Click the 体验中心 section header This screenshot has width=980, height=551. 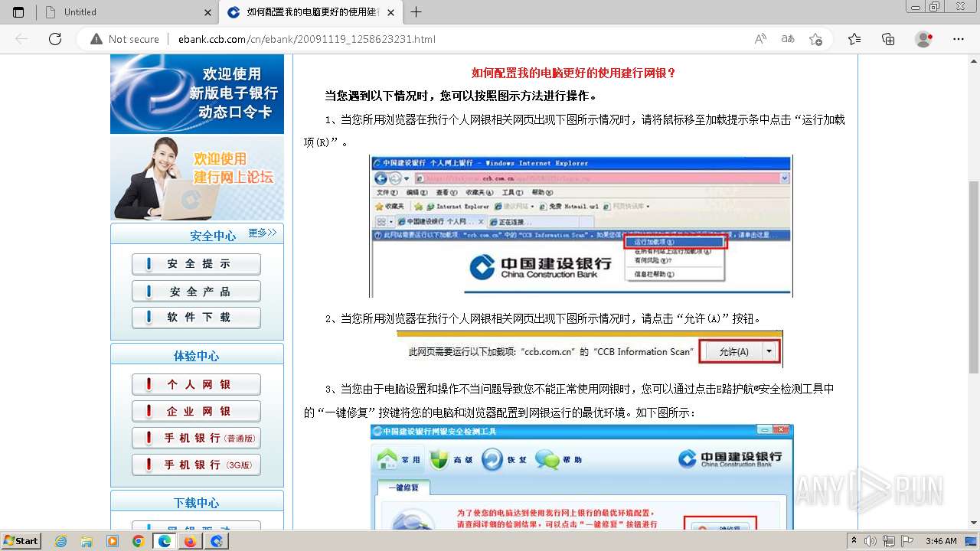[x=196, y=356]
